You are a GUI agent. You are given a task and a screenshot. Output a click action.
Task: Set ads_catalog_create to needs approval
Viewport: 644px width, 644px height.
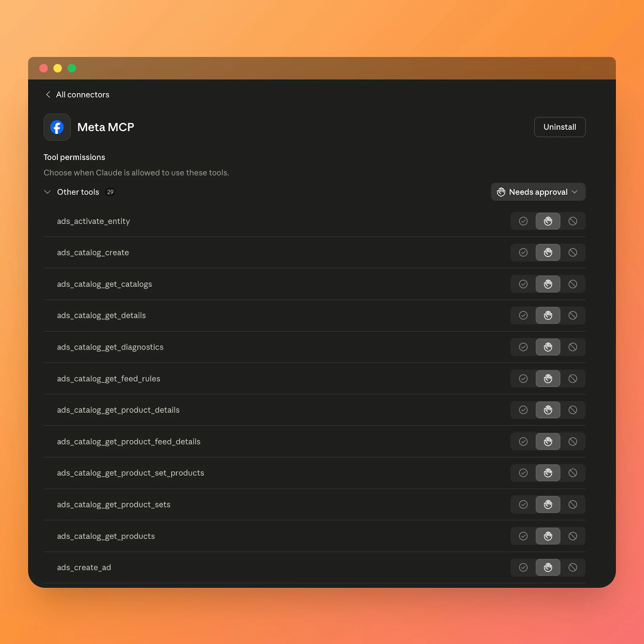(x=548, y=252)
